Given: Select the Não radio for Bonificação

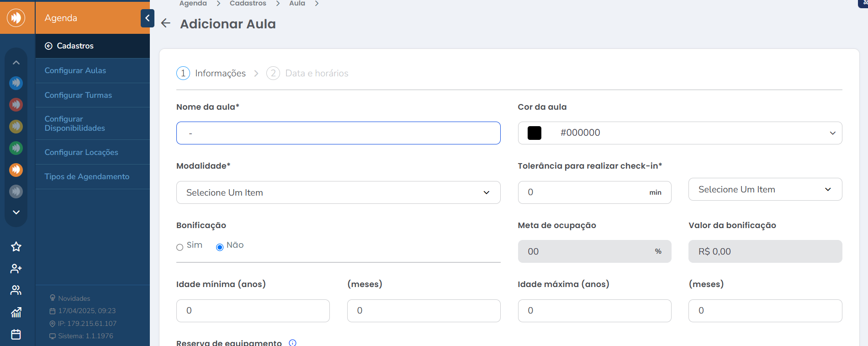Looking at the screenshot, I should click(x=220, y=247).
